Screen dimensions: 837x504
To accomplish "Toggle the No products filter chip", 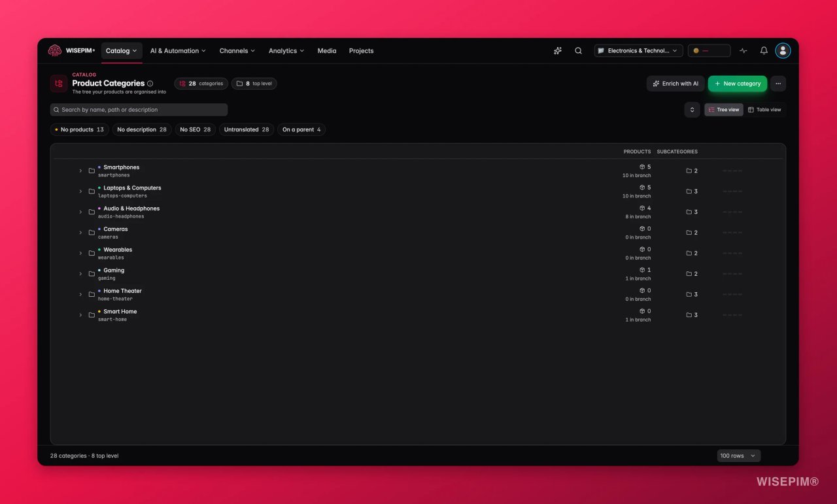I will click(x=80, y=129).
